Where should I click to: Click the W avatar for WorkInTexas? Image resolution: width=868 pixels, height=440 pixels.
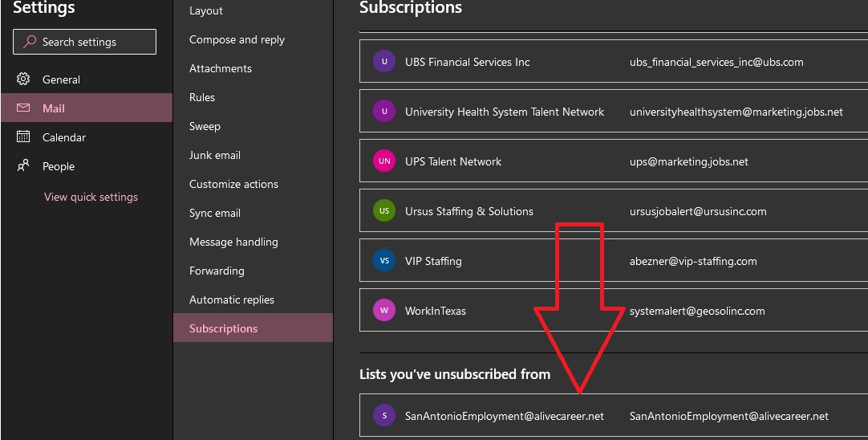pyautogui.click(x=384, y=311)
